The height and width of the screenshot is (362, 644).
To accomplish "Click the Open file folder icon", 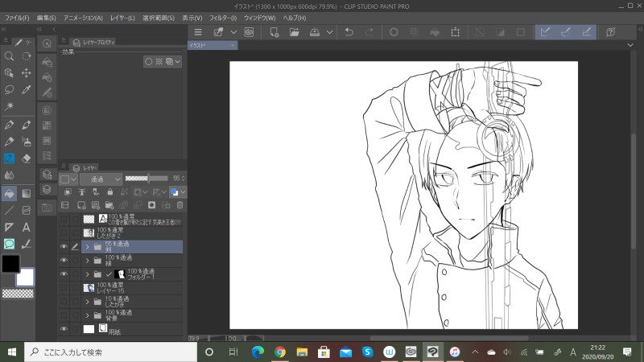I will 295,32.
